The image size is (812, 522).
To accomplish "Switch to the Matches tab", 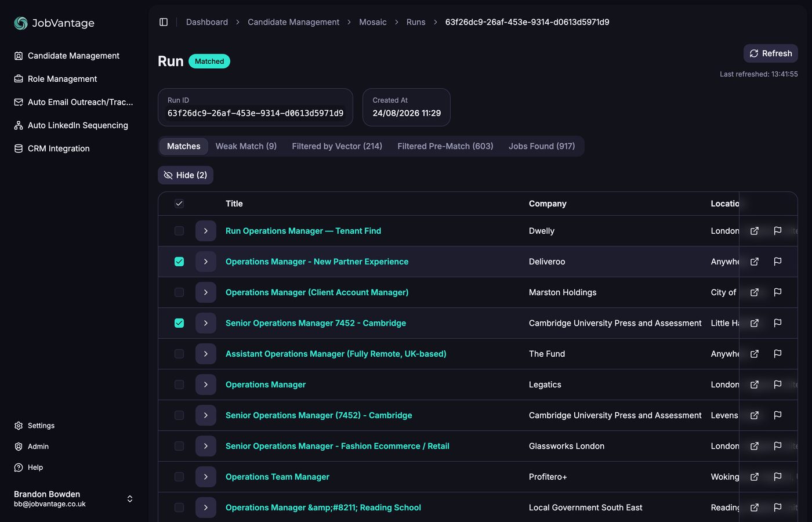I will point(184,146).
